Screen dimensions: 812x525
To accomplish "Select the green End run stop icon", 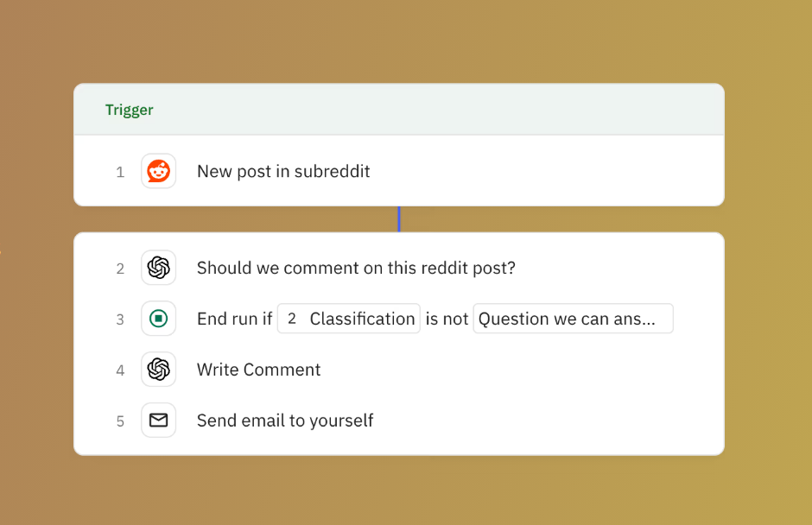I will point(159,319).
